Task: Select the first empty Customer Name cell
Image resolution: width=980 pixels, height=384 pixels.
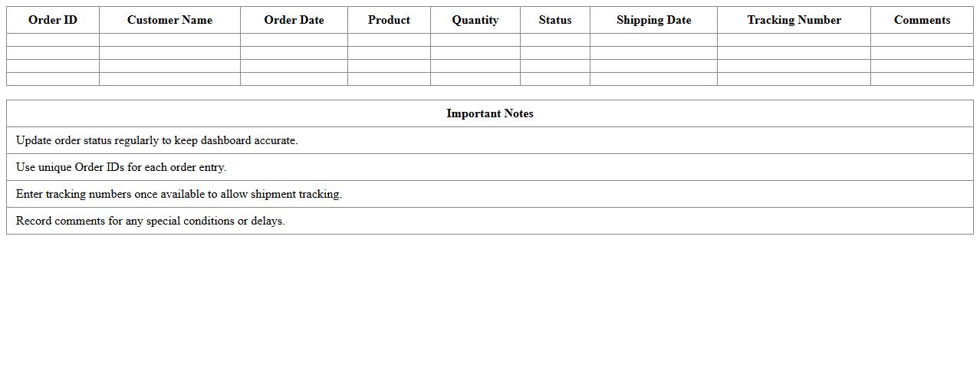Action: pyautogui.click(x=169, y=40)
